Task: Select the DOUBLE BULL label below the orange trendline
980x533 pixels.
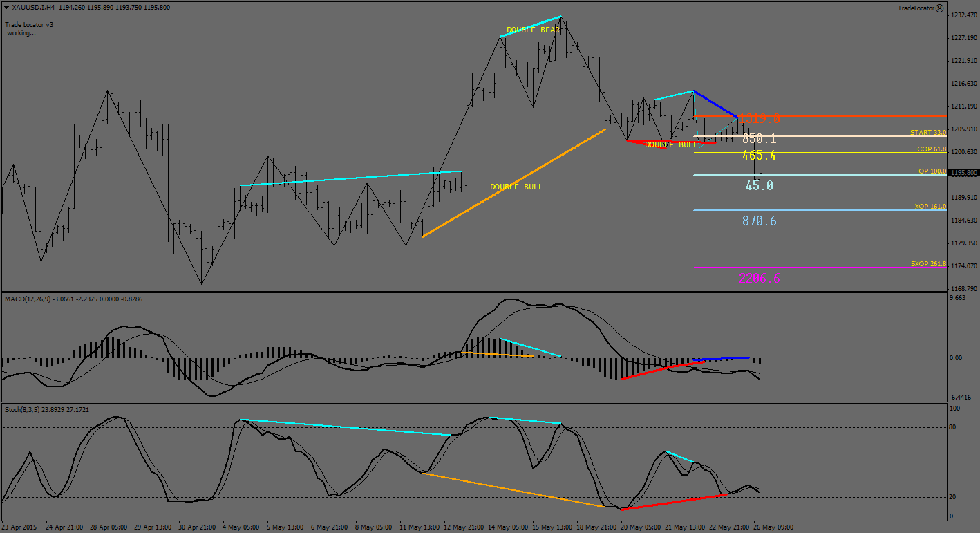Action: tap(516, 187)
